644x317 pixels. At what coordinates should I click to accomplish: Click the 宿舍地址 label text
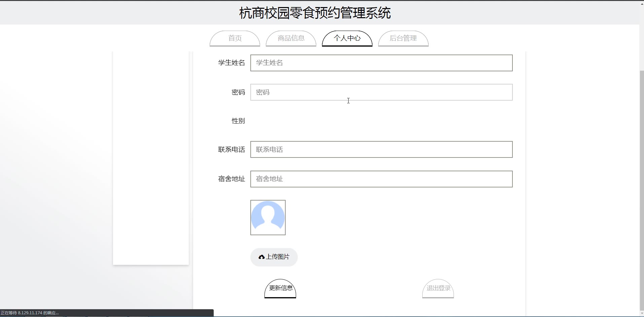(x=231, y=179)
